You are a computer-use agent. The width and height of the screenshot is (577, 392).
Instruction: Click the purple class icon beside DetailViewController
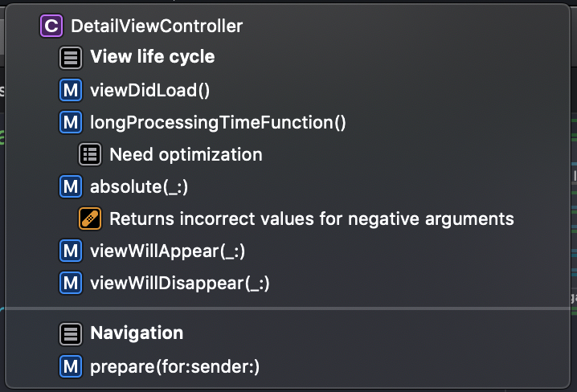(51, 26)
